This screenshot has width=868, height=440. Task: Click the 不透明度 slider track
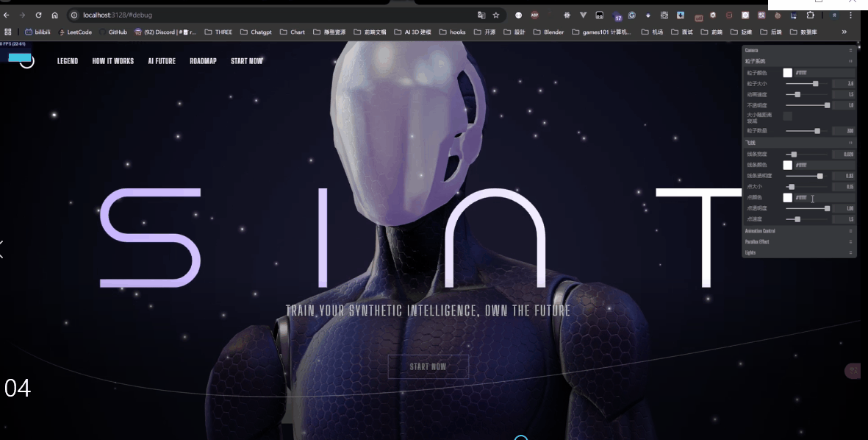tap(806, 105)
